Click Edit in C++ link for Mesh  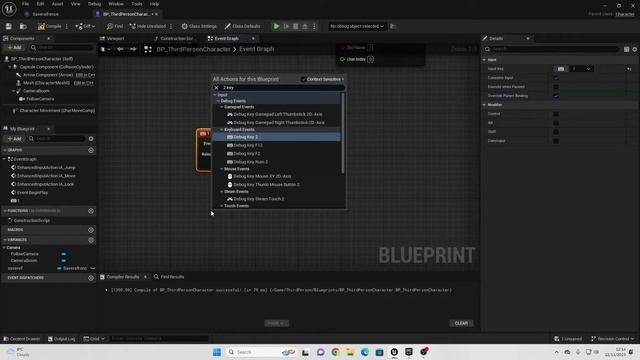point(84,83)
